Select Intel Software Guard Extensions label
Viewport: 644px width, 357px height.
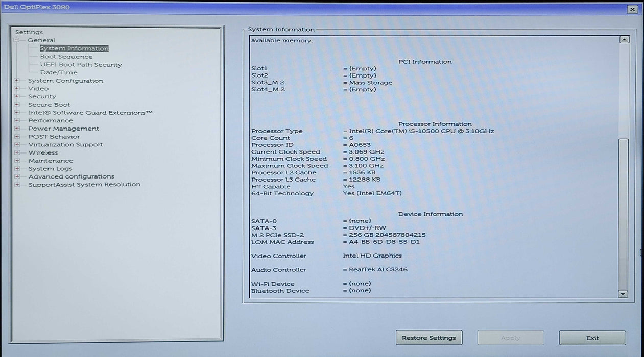[90, 113]
